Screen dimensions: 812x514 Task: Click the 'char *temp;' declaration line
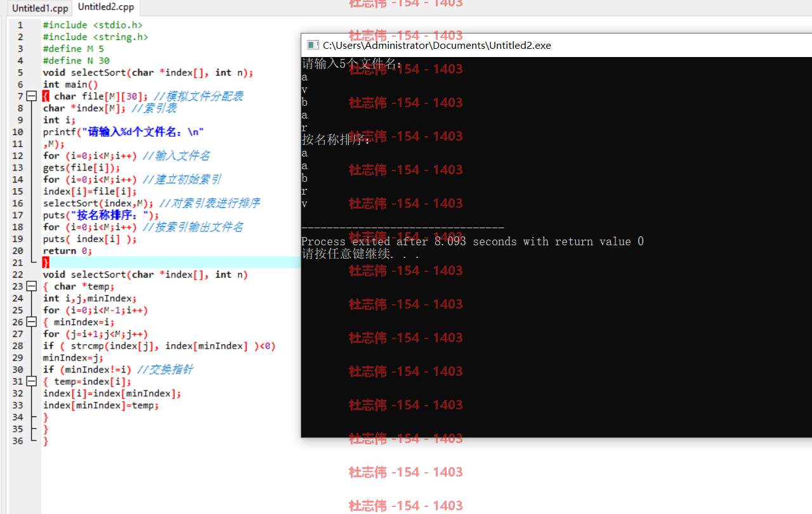point(84,286)
